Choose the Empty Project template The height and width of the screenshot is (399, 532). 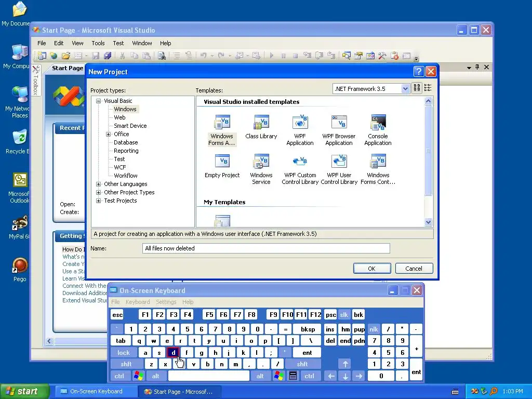pyautogui.click(x=222, y=166)
